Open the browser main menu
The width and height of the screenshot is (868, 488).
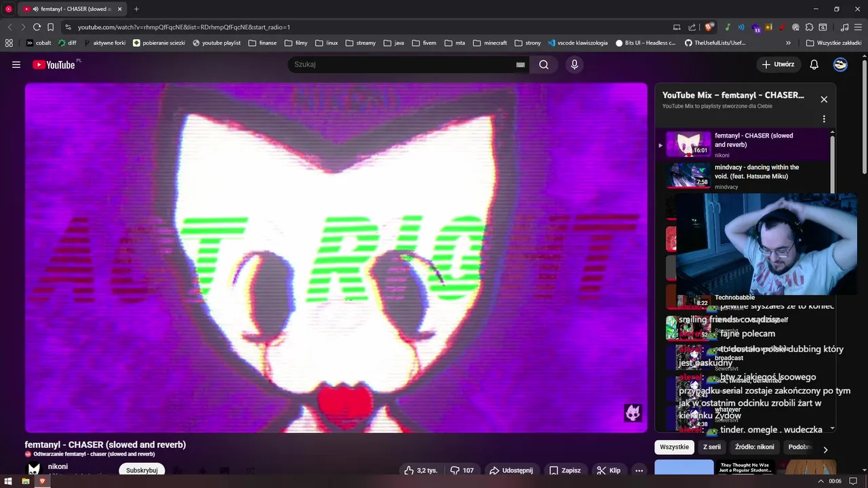tap(859, 27)
